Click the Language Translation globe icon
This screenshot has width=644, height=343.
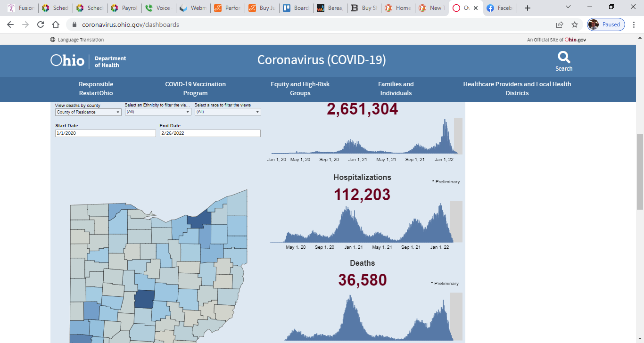(x=53, y=40)
